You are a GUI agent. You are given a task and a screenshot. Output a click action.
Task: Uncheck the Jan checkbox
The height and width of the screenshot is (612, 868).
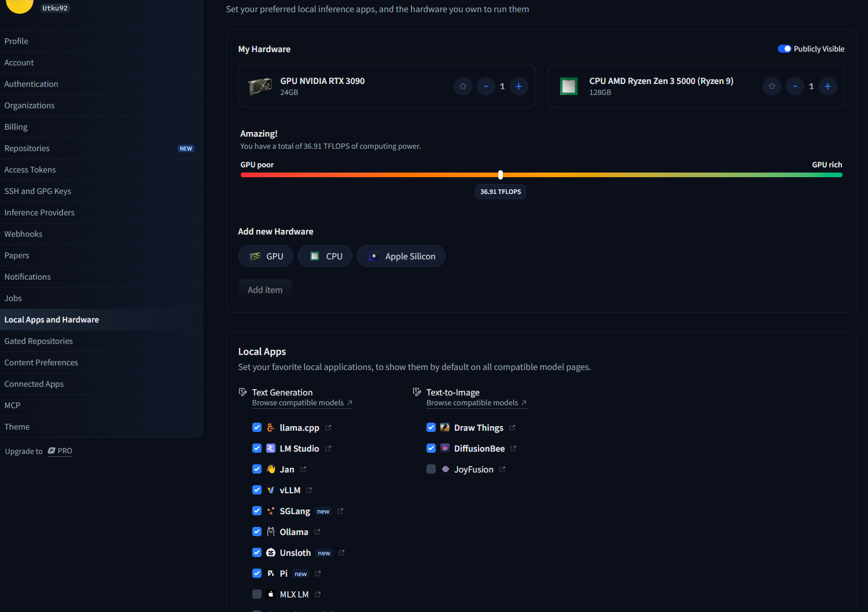257,469
